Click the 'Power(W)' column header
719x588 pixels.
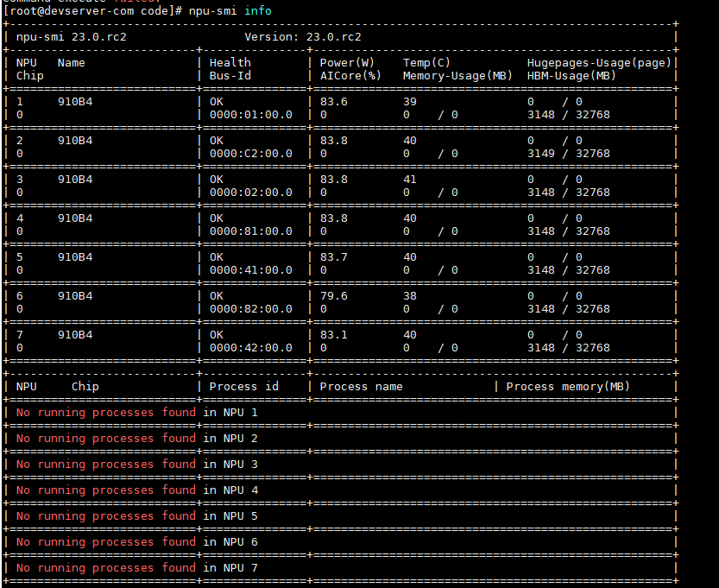tap(347, 63)
